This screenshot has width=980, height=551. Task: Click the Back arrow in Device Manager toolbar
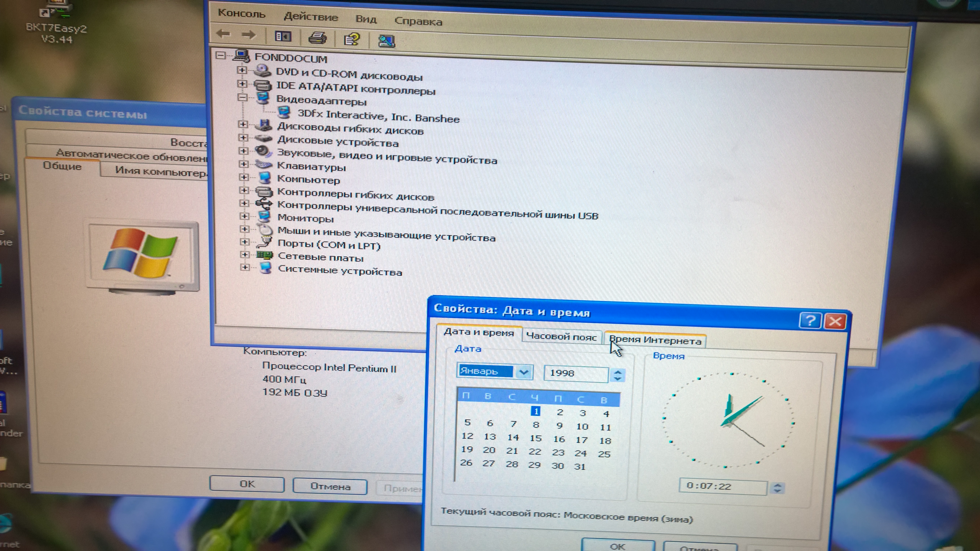223,34
